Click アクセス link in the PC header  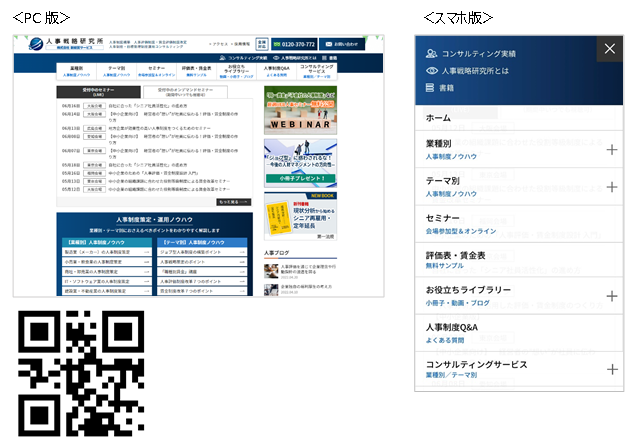(219, 44)
